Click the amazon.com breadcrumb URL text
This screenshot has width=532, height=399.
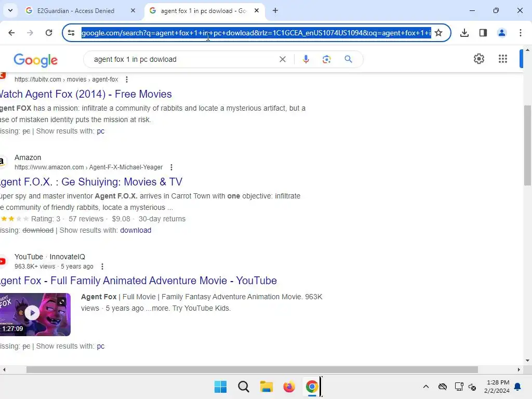(88, 167)
